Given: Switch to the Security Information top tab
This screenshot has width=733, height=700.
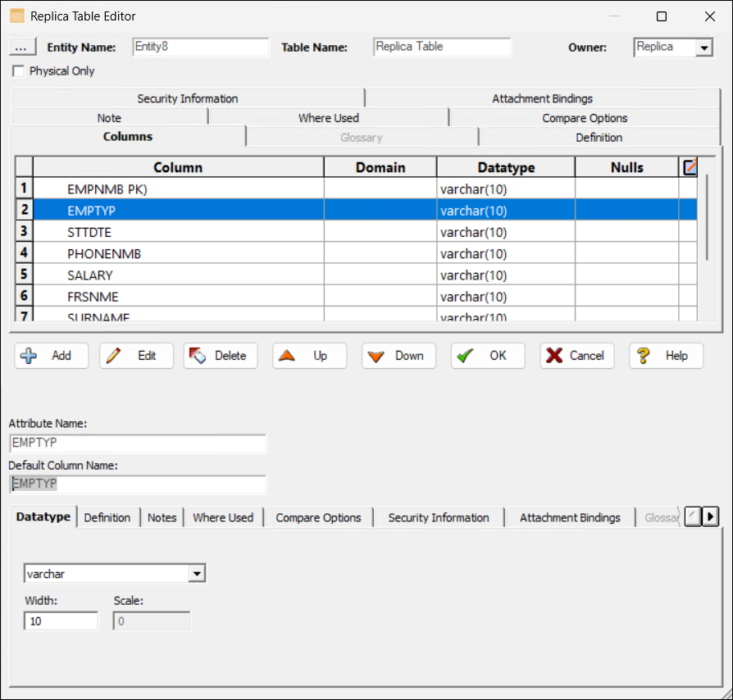Looking at the screenshot, I should [x=188, y=98].
